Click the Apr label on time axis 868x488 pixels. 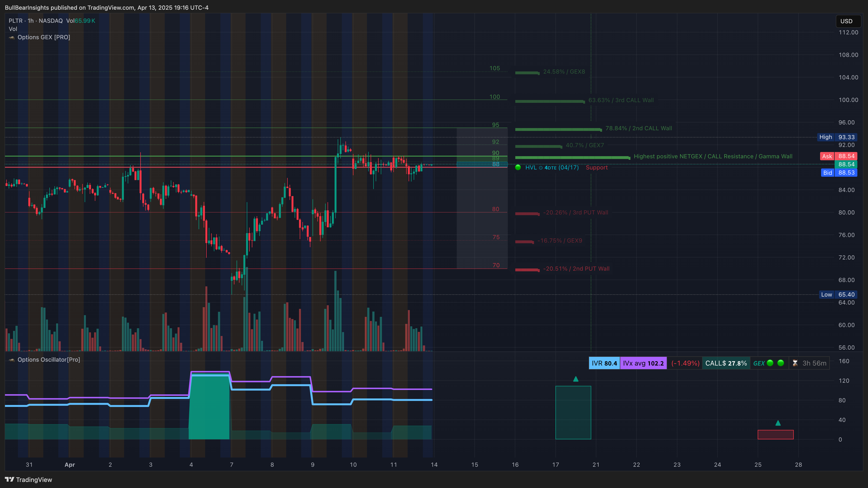[x=70, y=465]
